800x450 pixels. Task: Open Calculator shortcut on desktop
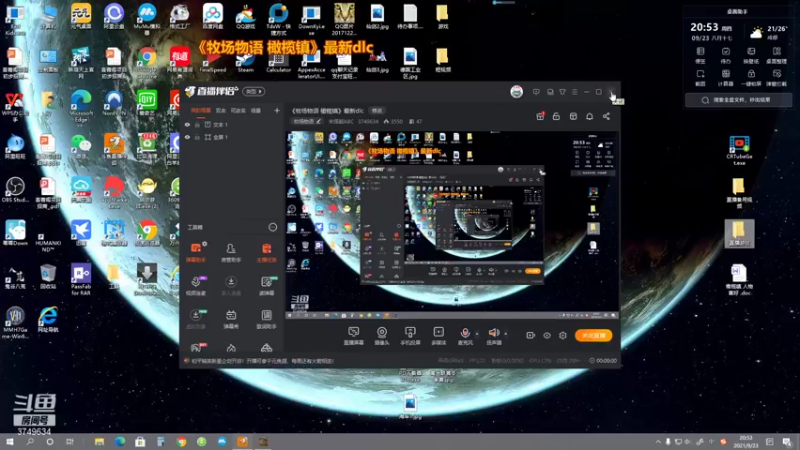tap(278, 63)
